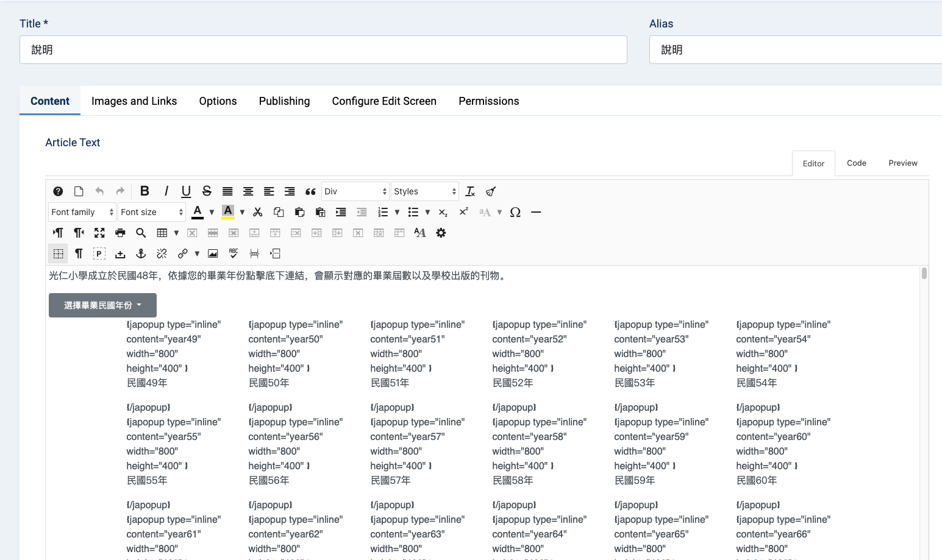Viewport: 942px width, 560px height.
Task: Open the Styles dropdown
Action: coord(424,191)
